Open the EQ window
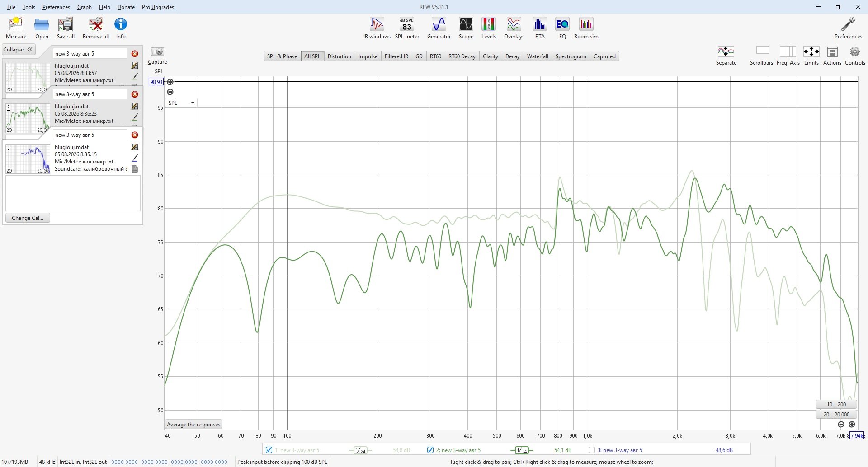The image size is (868, 467). pyautogui.click(x=562, y=28)
